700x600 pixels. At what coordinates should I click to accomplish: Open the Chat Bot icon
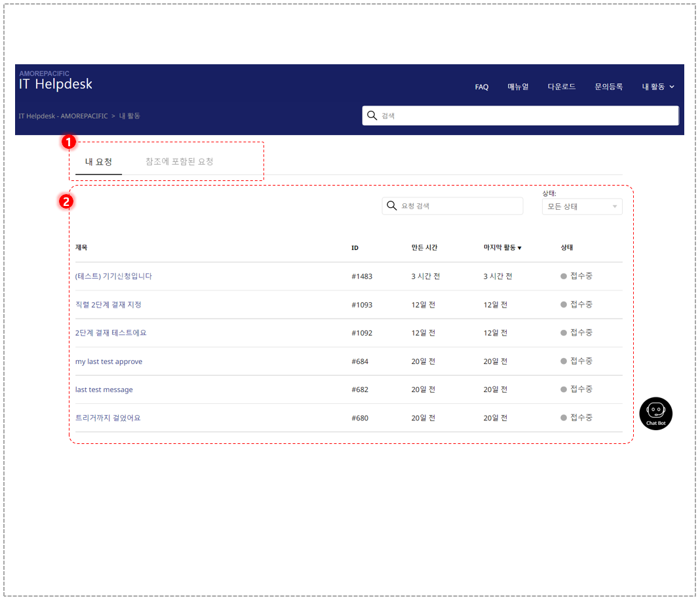pyautogui.click(x=655, y=413)
